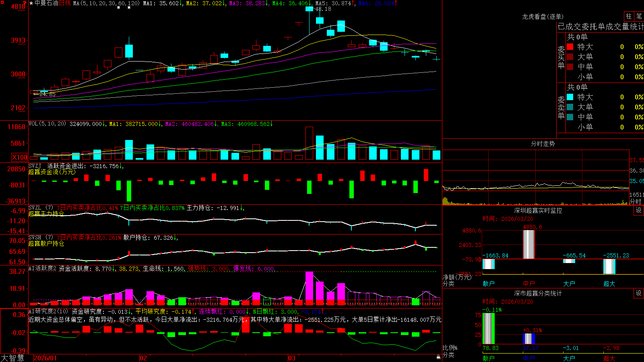Jump to the 03 month timeline marker
Viewport: 644px width, 362px height.
point(292,358)
